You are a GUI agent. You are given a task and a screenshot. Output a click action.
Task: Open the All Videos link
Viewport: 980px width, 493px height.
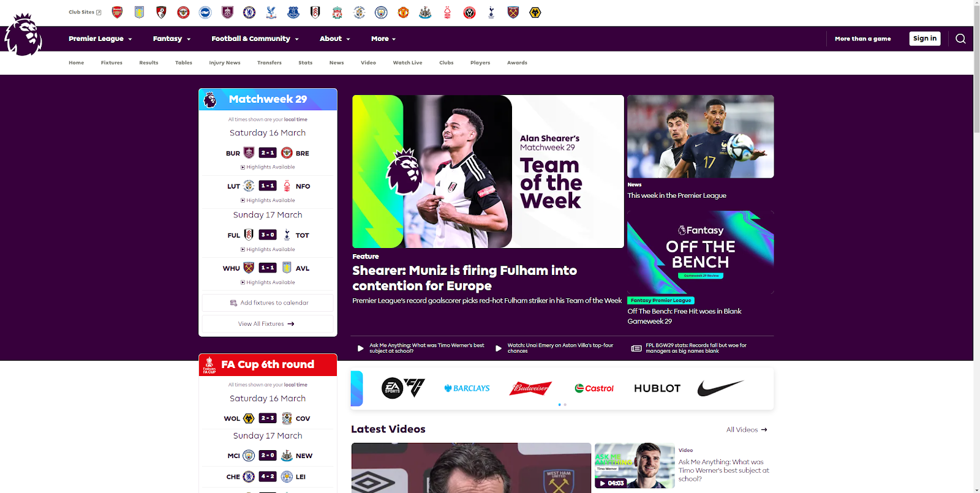point(747,429)
